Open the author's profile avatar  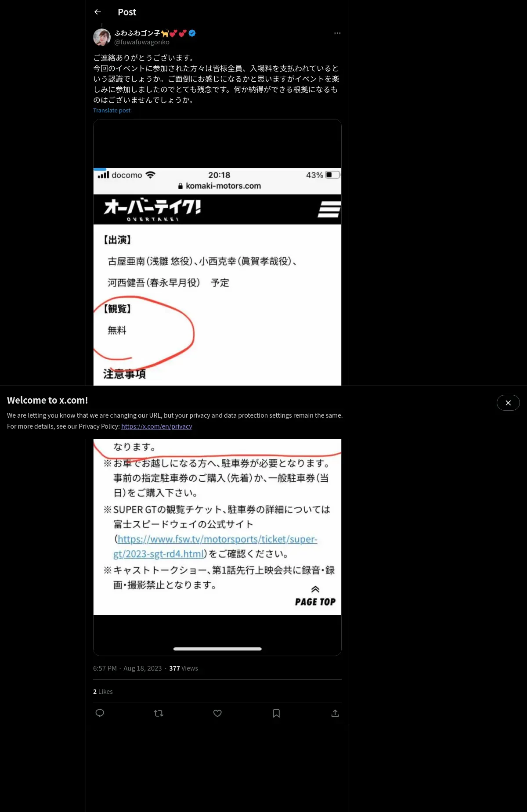102,37
